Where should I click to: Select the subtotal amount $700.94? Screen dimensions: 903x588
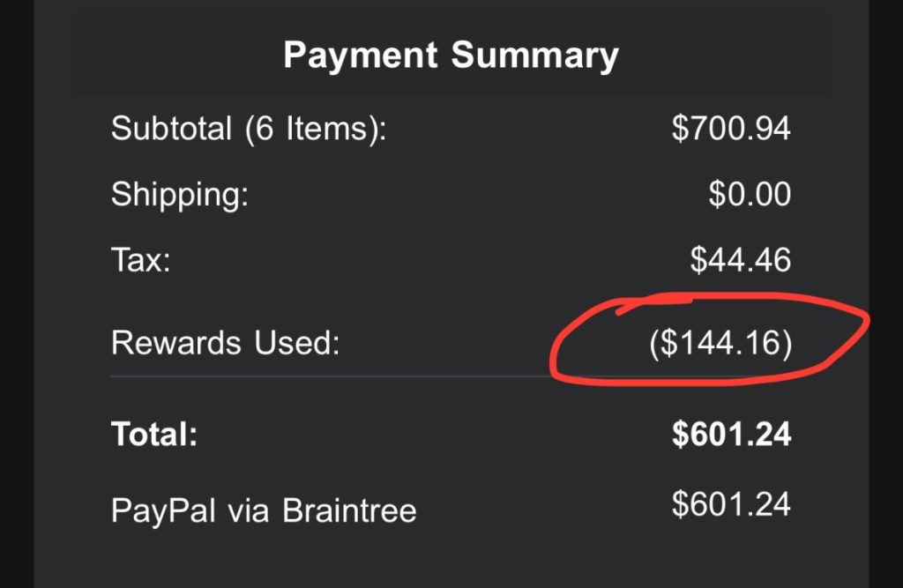[731, 130]
